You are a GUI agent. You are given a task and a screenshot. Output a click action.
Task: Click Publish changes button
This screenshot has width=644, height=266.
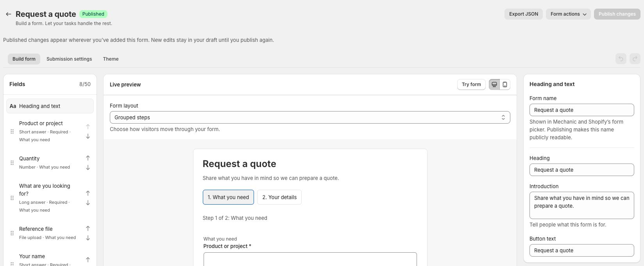click(617, 14)
